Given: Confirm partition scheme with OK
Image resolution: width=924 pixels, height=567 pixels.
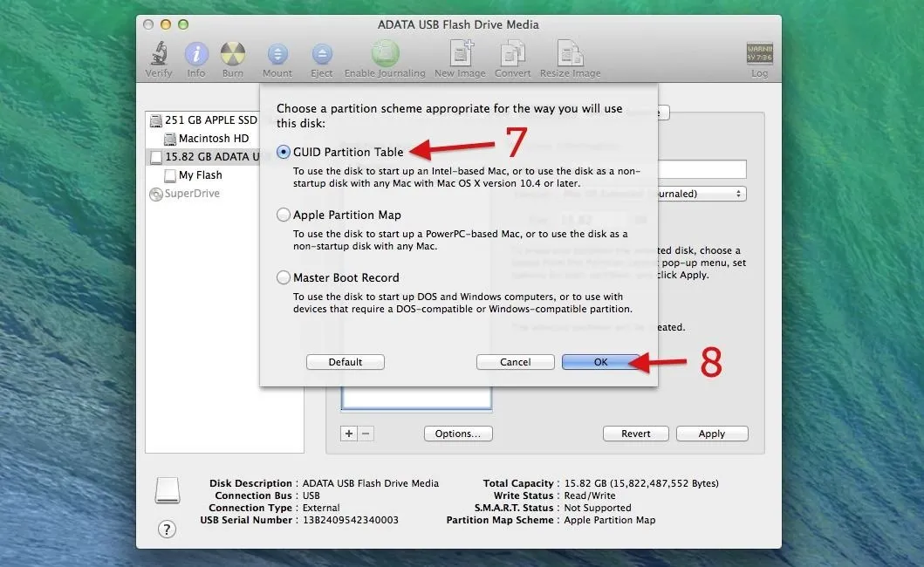Looking at the screenshot, I should click(600, 362).
